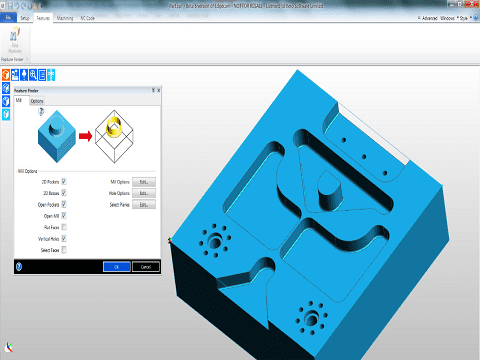The height and width of the screenshot is (360, 480).
Task: Uncheck the Open Pockets checkbox
Action: (x=64, y=204)
